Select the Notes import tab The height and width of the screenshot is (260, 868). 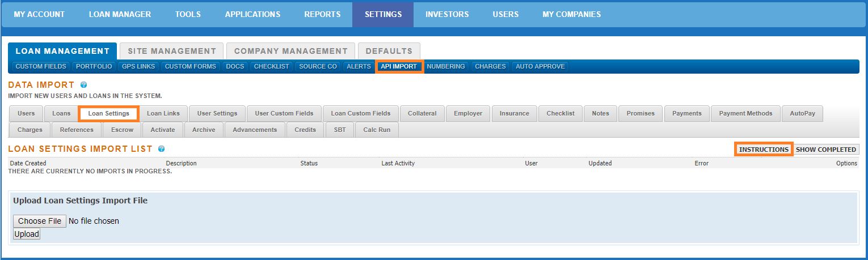click(x=600, y=113)
